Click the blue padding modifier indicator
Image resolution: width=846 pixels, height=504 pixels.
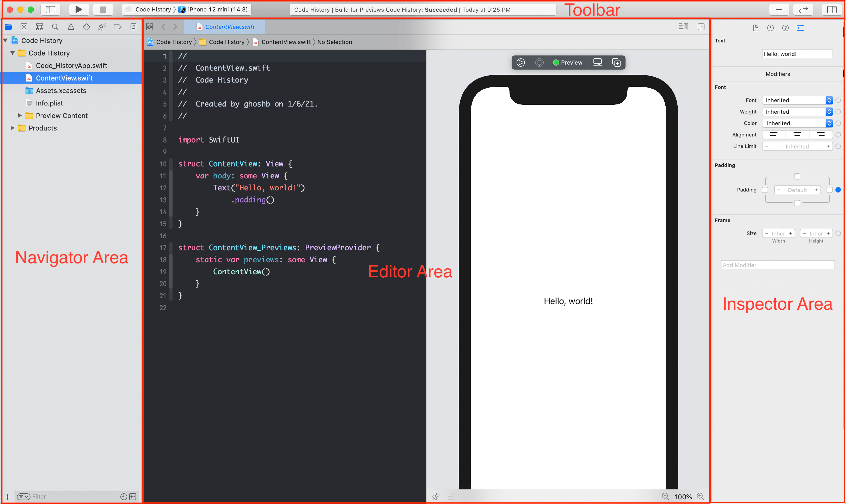pos(838,190)
